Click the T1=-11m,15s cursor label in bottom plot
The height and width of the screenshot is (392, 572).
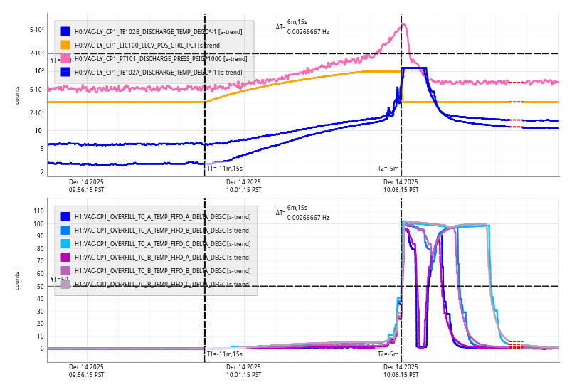(224, 354)
